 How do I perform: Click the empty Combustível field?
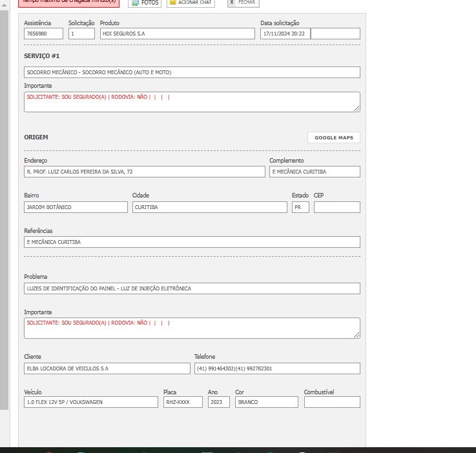coord(332,402)
